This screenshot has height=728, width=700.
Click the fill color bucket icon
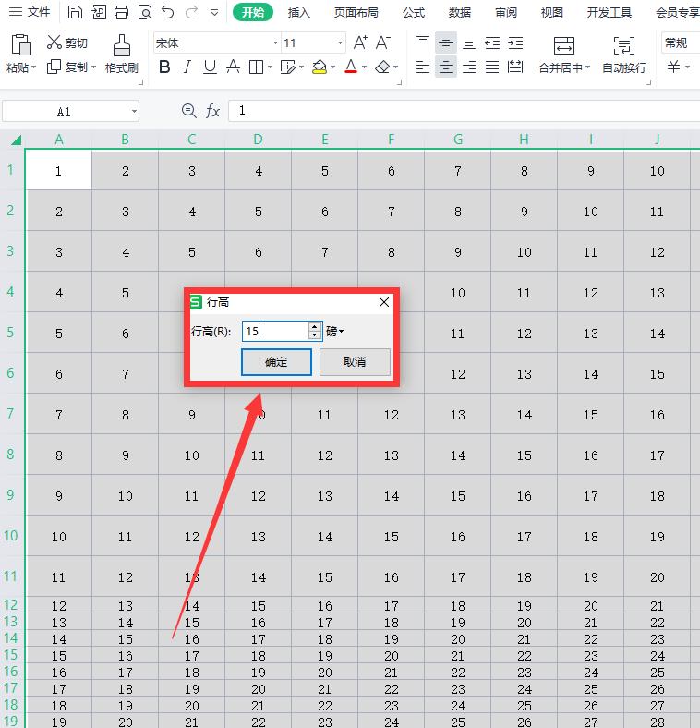coord(320,67)
